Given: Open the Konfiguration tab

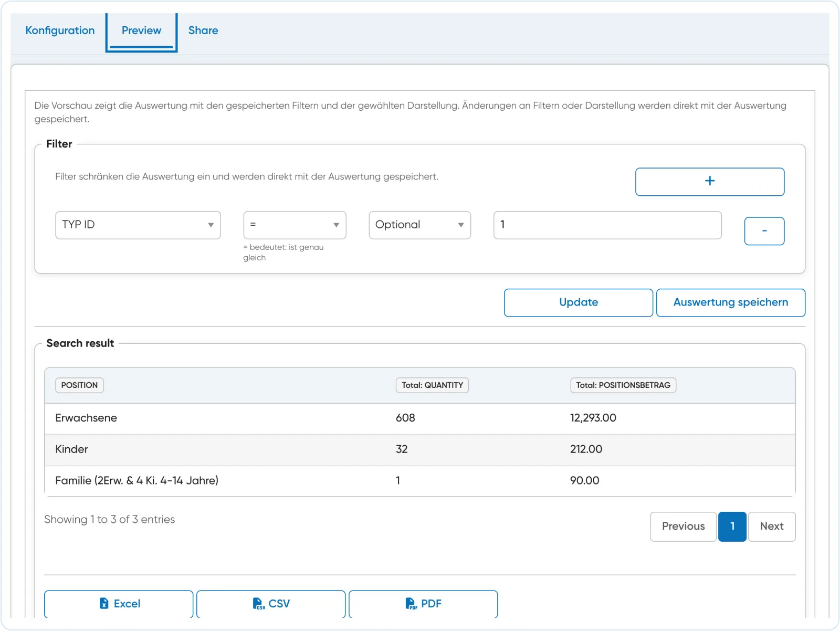Looking at the screenshot, I should point(60,30).
